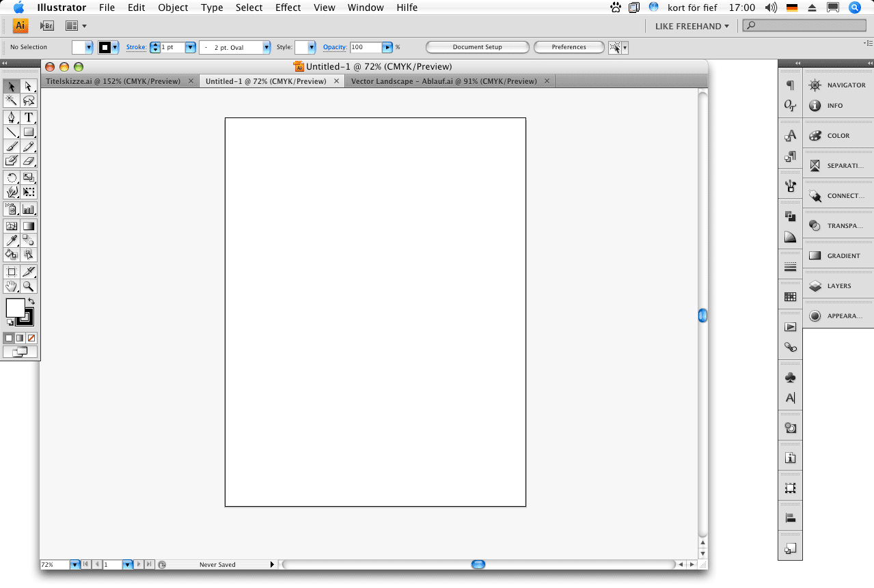Click the Preferences button

(569, 47)
